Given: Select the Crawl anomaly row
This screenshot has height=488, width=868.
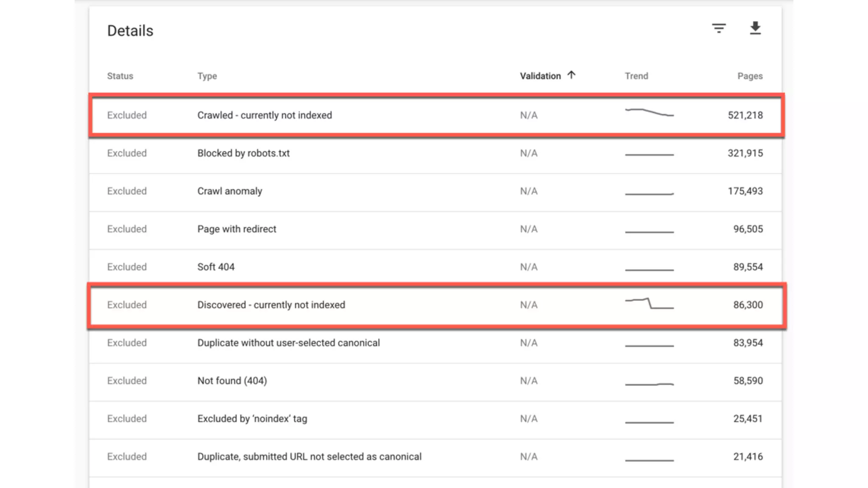Looking at the screenshot, I should pyautogui.click(x=230, y=191).
